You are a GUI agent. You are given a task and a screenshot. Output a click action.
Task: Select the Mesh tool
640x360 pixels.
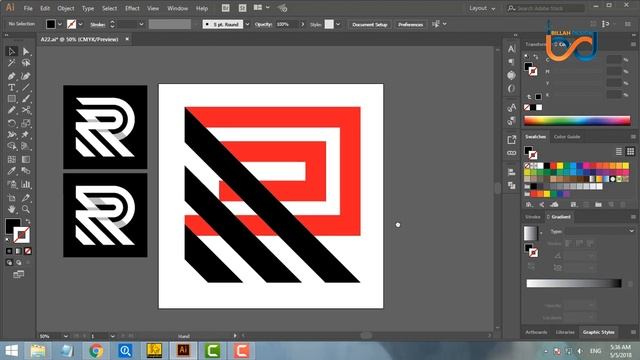[11, 159]
